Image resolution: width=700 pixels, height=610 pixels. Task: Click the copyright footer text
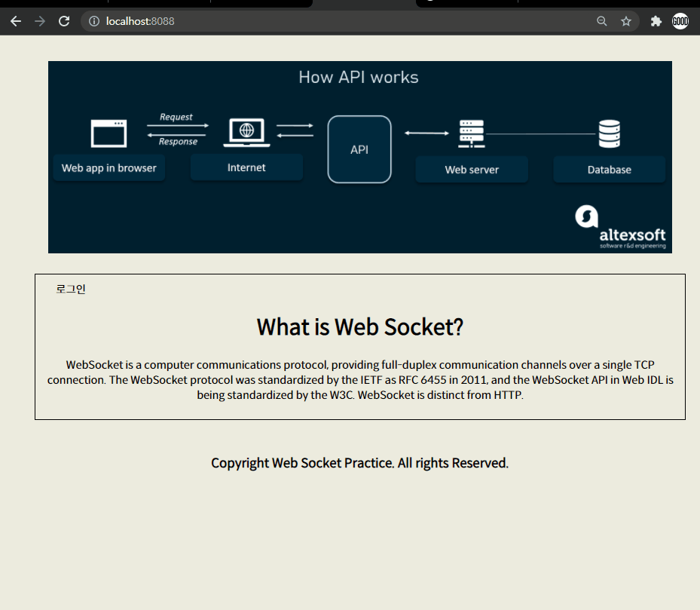[360, 463]
